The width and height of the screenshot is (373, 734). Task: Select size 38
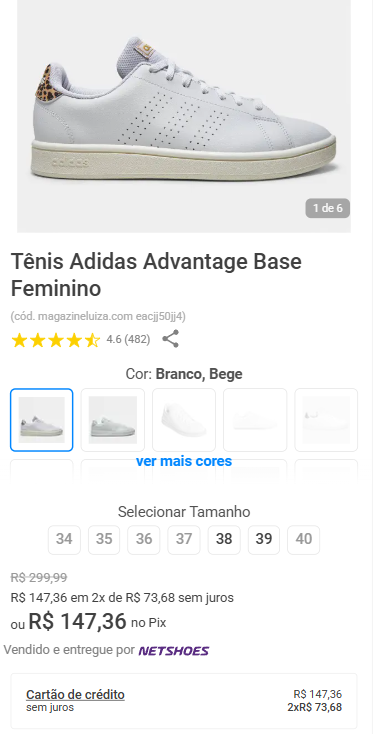(224, 539)
